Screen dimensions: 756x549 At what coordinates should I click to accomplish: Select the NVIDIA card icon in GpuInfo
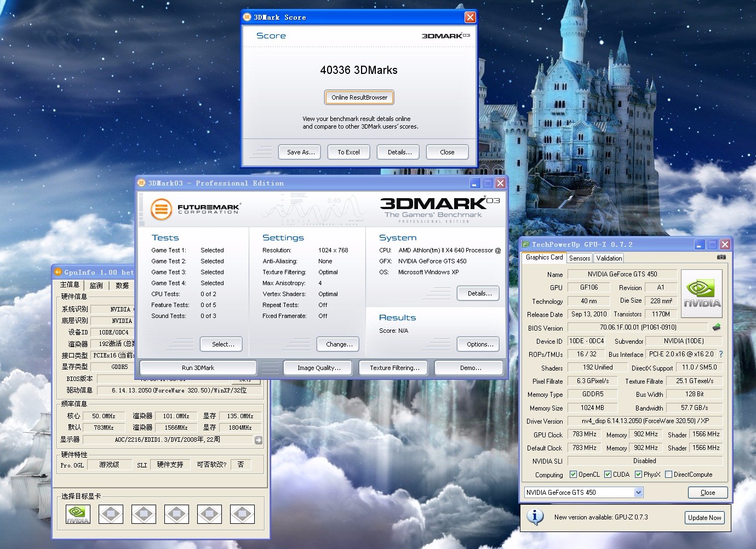click(x=78, y=514)
